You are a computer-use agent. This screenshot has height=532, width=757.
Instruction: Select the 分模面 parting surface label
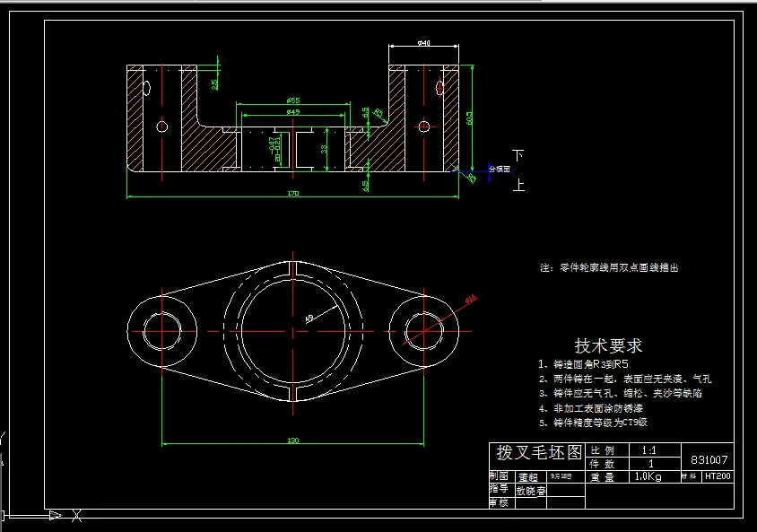(500, 169)
